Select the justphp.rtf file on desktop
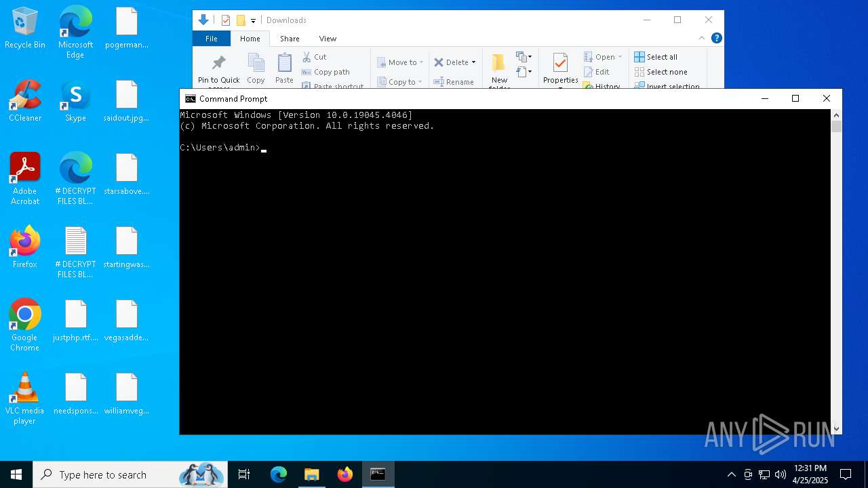 coord(75,321)
